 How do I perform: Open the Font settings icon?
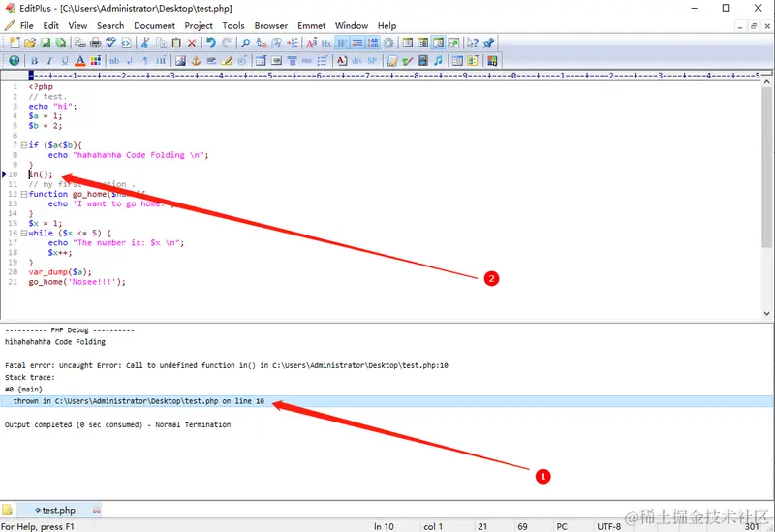[x=311, y=43]
